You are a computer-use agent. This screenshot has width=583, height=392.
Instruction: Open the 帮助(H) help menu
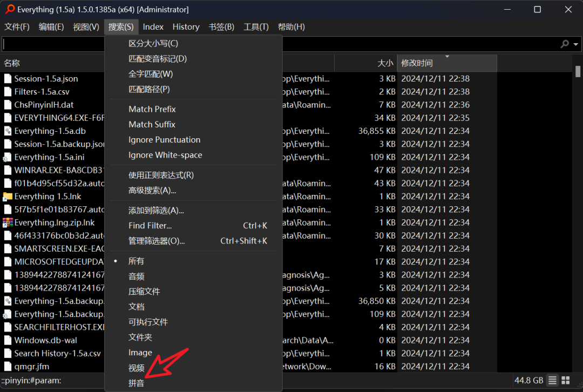(291, 27)
